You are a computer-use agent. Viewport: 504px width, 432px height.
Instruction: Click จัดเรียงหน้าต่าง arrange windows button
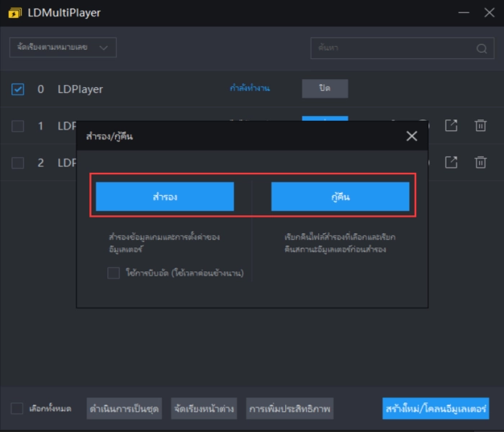(204, 408)
